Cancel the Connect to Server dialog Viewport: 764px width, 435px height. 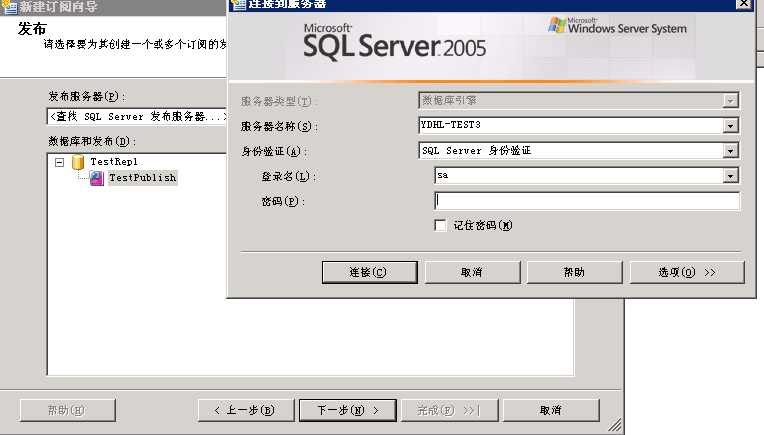(472, 272)
